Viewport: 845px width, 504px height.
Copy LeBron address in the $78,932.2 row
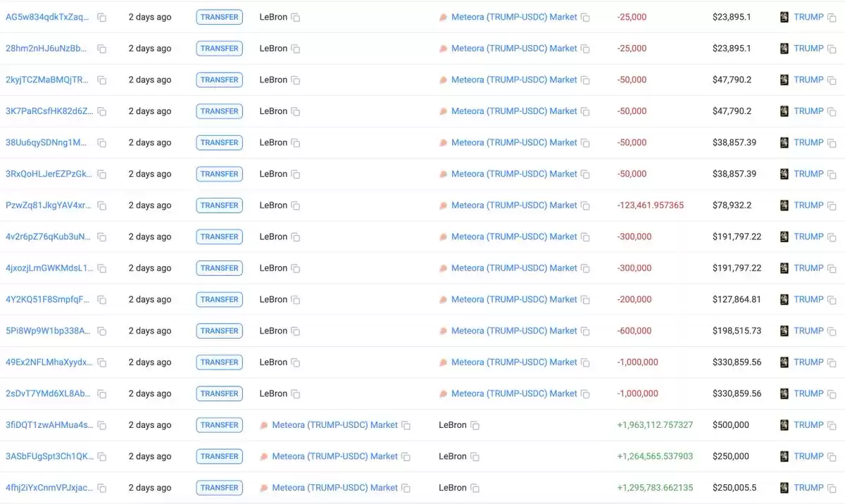click(x=296, y=206)
